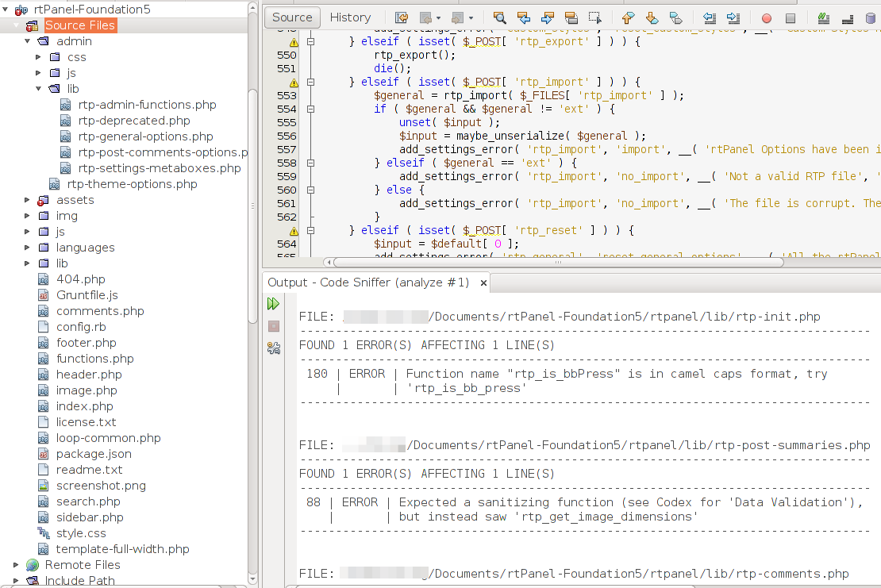Expand the css folder under admin
881x588 pixels.
point(38,56)
